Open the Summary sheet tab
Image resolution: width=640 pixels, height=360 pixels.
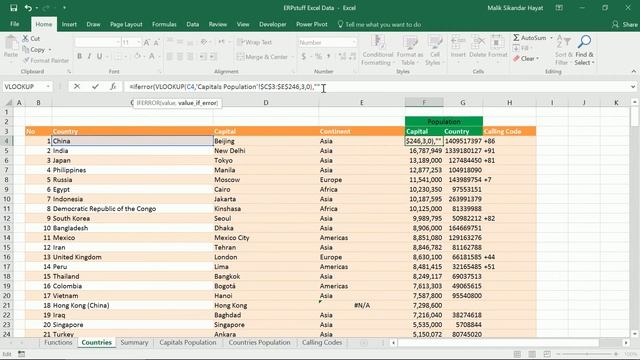point(134,342)
